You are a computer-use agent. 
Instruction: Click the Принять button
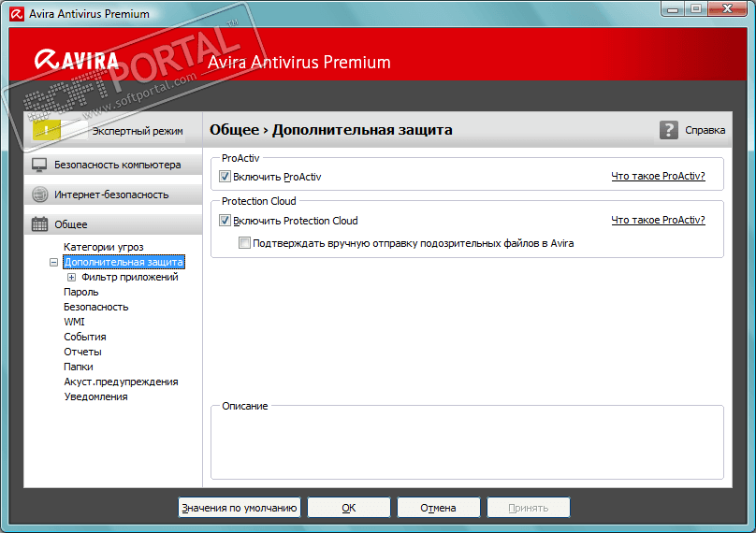point(529,508)
